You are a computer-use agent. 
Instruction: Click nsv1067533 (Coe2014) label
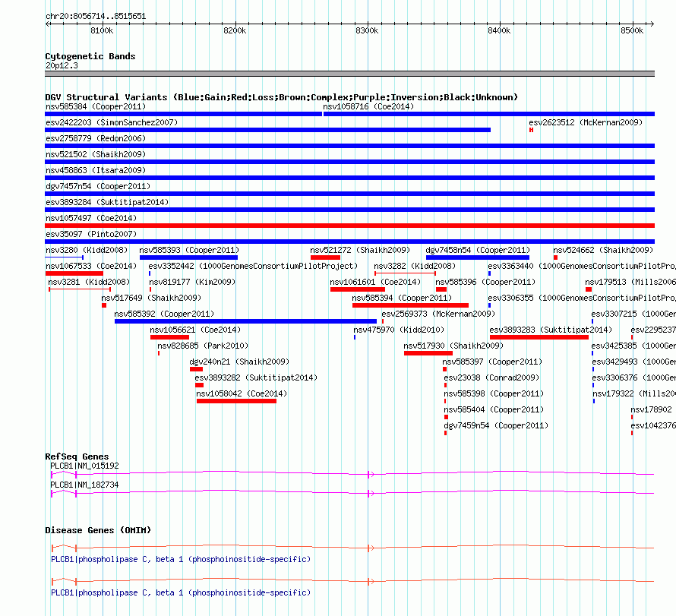[x=91, y=266]
